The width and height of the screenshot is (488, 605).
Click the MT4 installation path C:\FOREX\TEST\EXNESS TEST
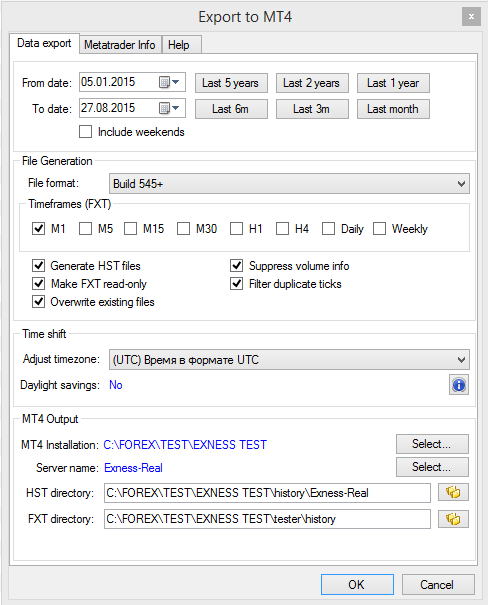[x=185, y=444]
